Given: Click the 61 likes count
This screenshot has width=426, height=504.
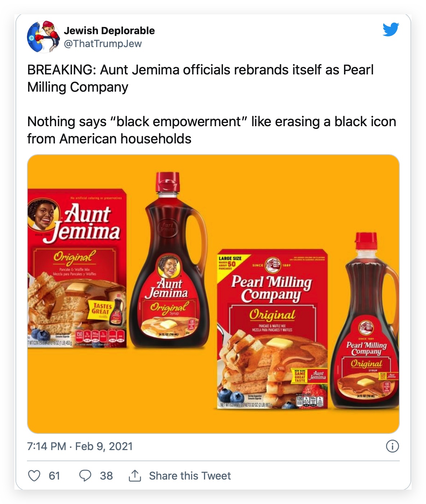Looking at the screenshot, I should (54, 476).
